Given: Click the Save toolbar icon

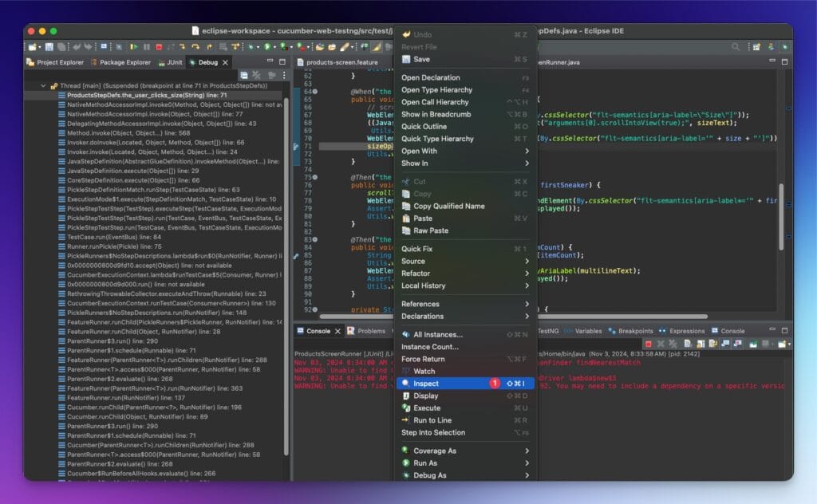Looking at the screenshot, I should pos(49,47).
